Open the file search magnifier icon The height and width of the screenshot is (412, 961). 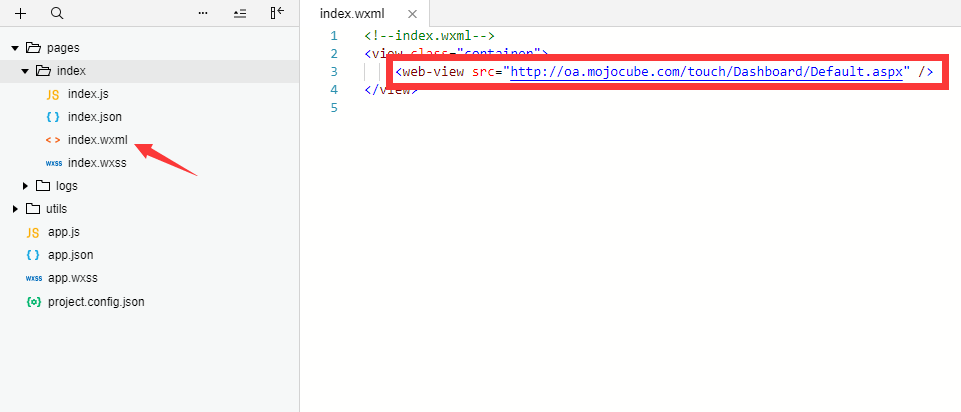57,13
